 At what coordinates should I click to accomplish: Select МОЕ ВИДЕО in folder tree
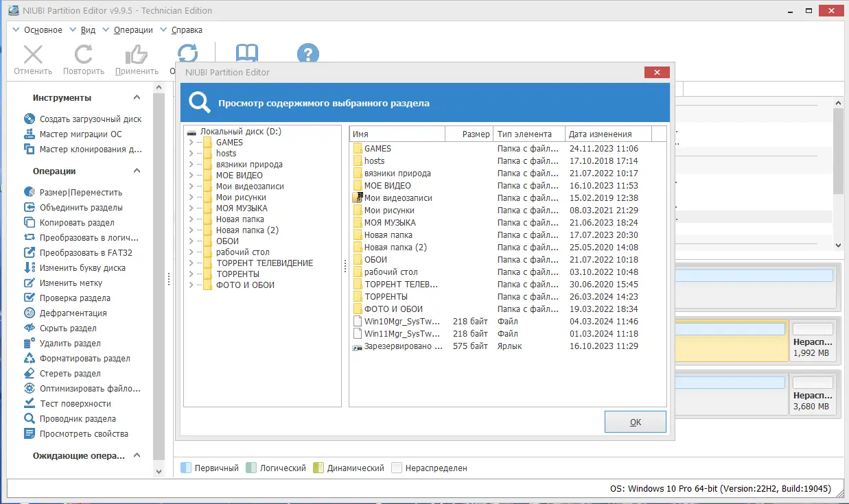(x=240, y=176)
